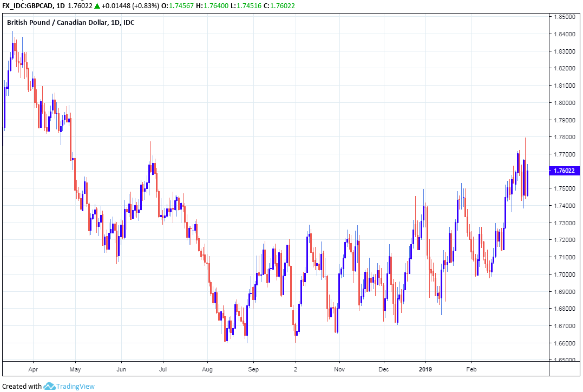
Task: Click the green up-arrow in the header
Action: pos(99,5)
